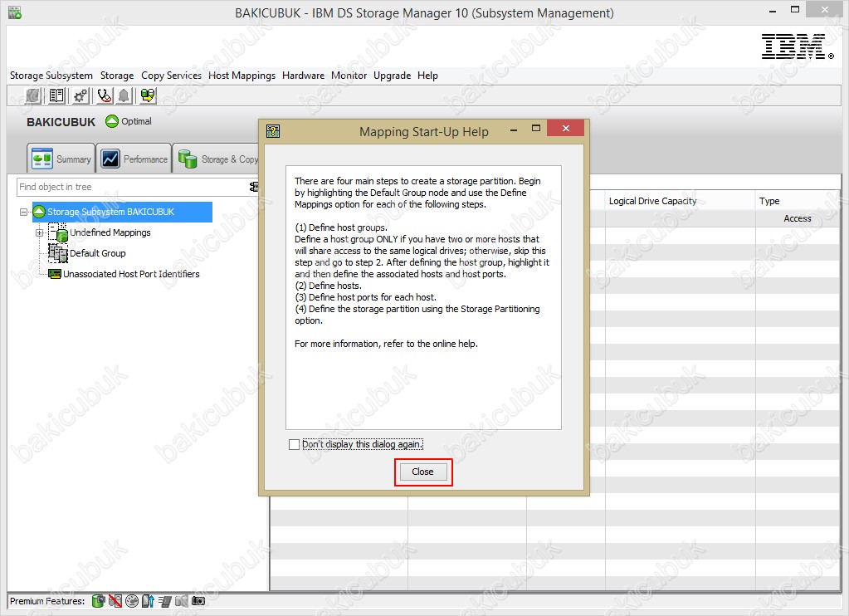Click the black camera premium feature icon
Viewport: 849px width, 616px height.
tap(198, 601)
